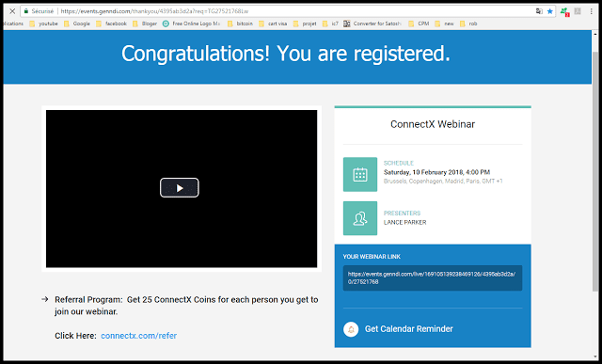The image size is (602, 364).
Task: Open the youtube bookmark folder
Action: 44,24
